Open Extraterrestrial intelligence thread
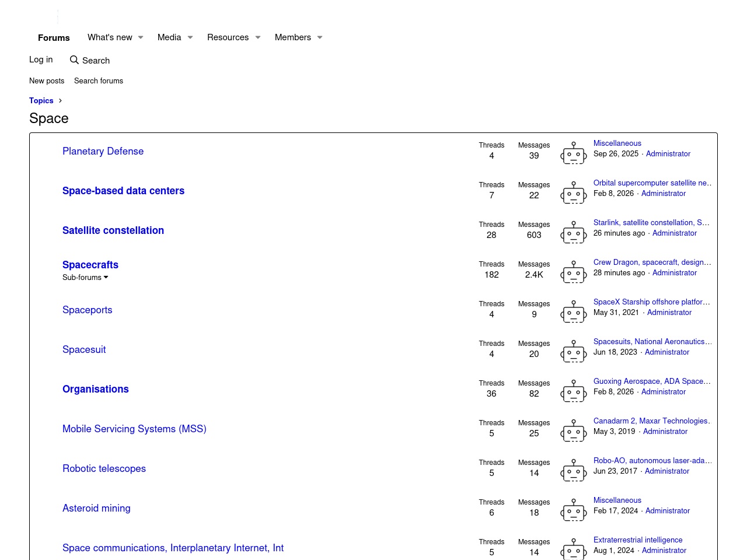 click(638, 540)
